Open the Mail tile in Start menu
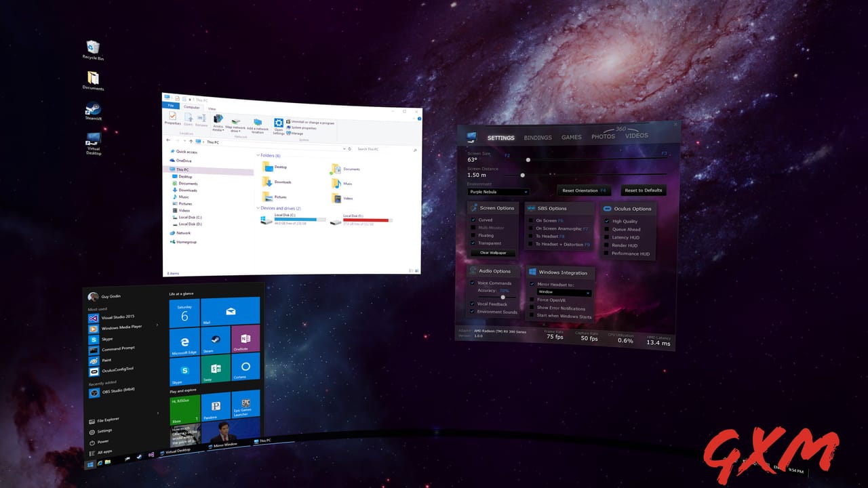The image size is (868, 488). coord(230,312)
